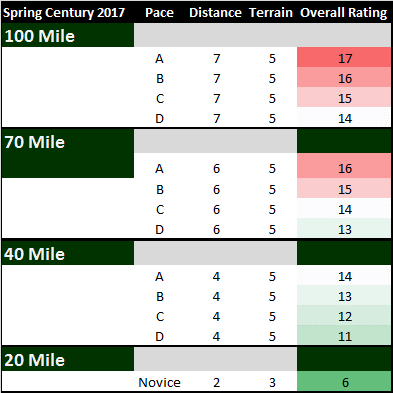Image resolution: width=393 pixels, height=393 pixels.
Task: Click the Spring Century 2017 title cell
Action: tap(64, 13)
